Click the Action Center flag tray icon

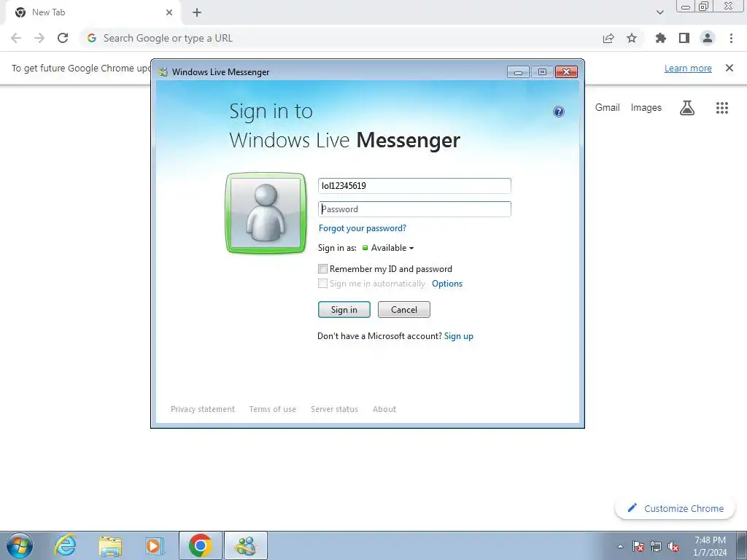tap(638, 546)
